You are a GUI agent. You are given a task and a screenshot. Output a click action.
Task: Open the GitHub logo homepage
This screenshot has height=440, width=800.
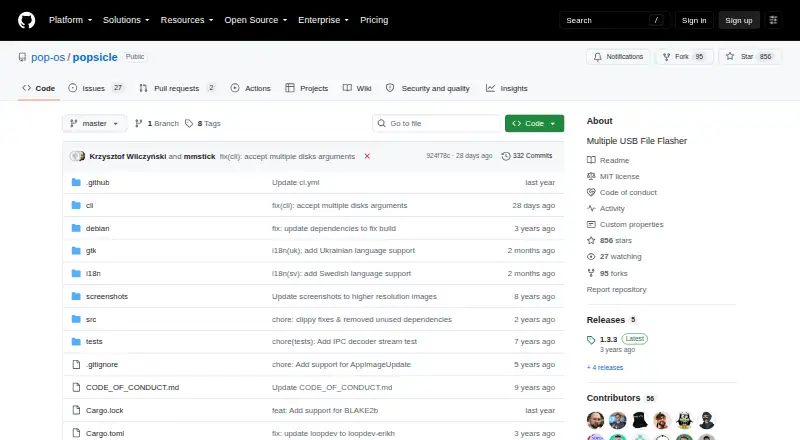[27, 20]
